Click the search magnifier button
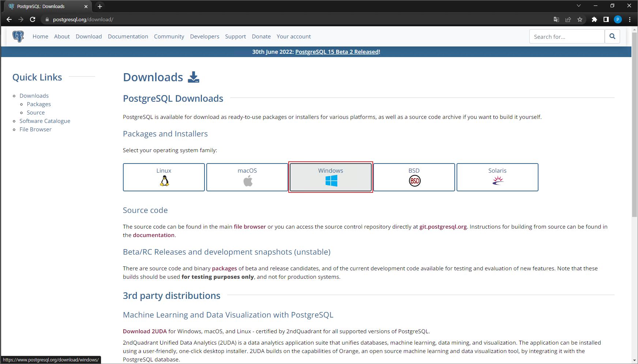This screenshot has height=364, width=638. (x=612, y=36)
